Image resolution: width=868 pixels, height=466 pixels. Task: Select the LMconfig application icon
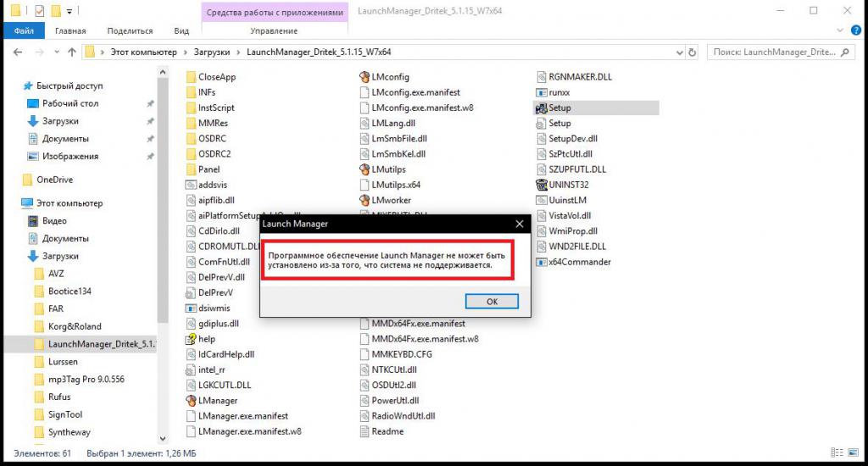click(x=364, y=77)
